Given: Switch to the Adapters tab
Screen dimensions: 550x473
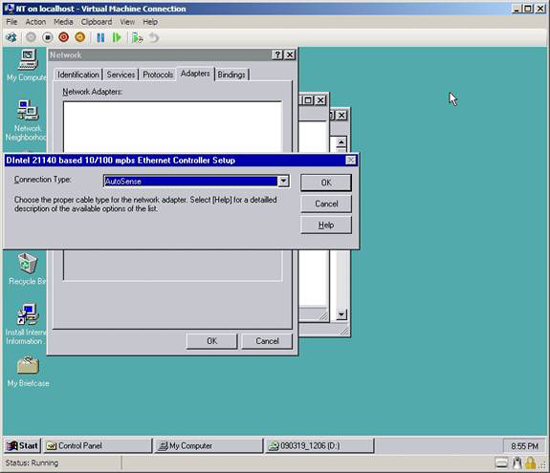Looking at the screenshot, I should 195,74.
